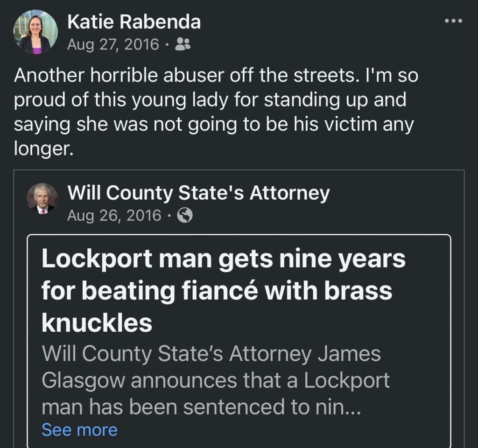Click the friends audience icon

tap(182, 44)
